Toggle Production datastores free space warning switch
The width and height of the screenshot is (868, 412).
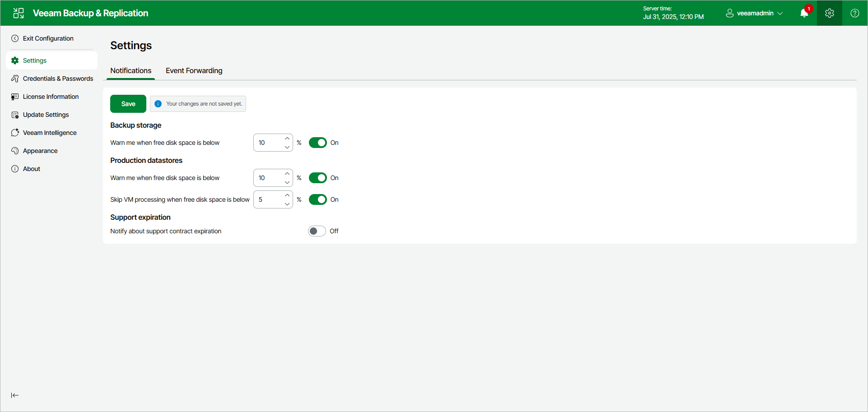[317, 178]
